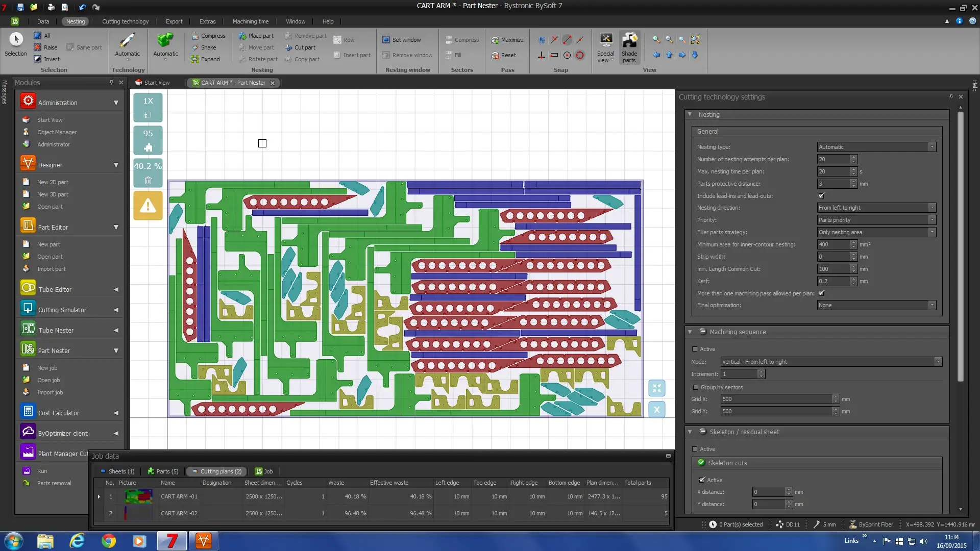Click Invert selection tool
The width and height of the screenshot is (980, 551).
46,59
